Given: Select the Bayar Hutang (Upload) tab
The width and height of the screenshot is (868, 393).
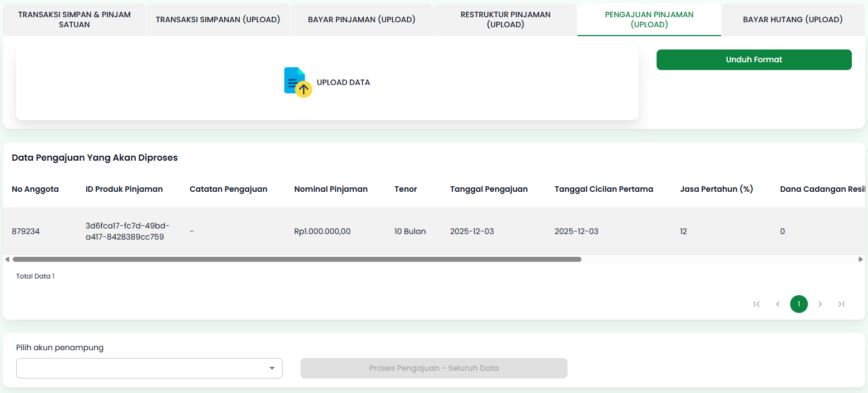Looking at the screenshot, I should click(x=792, y=19).
